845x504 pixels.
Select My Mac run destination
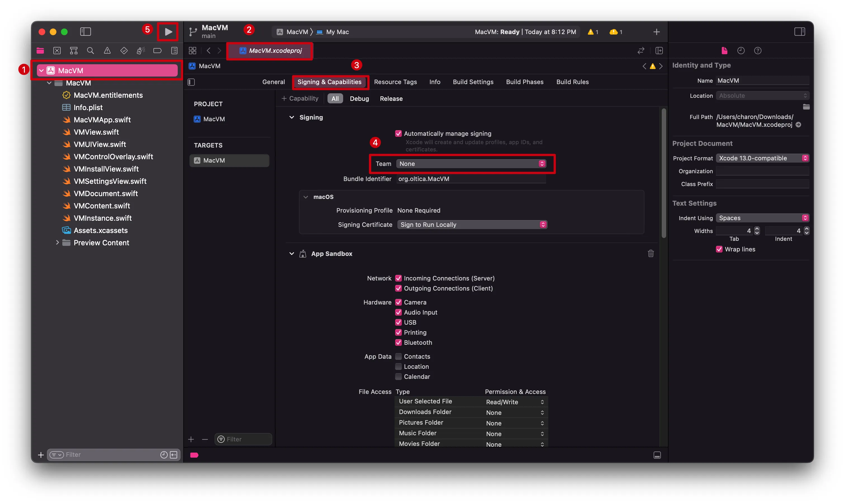(333, 32)
